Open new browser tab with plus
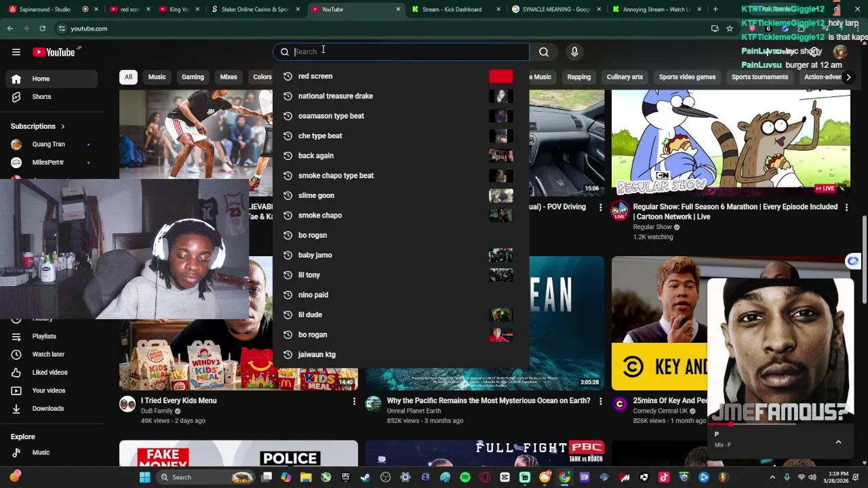Image resolution: width=868 pixels, height=488 pixels. click(x=715, y=9)
